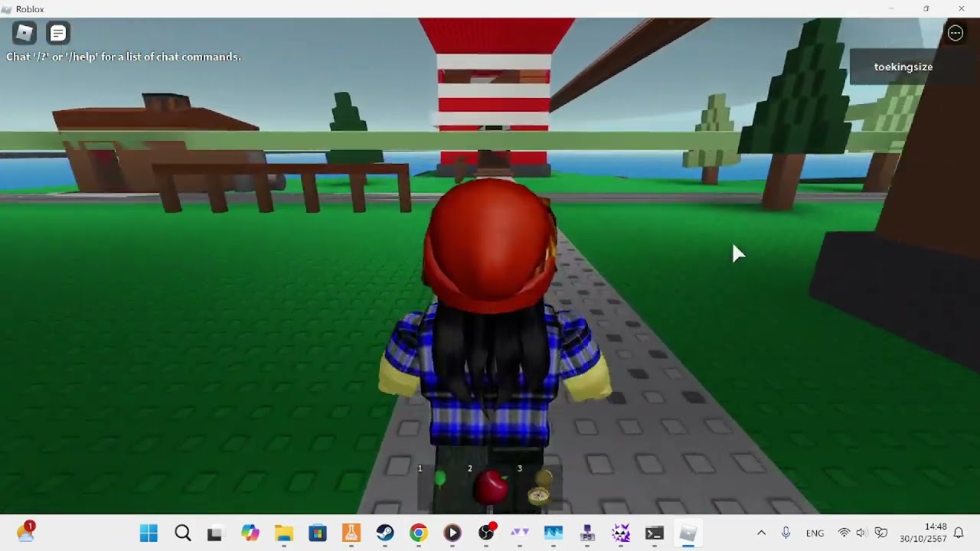Open the three-dots more menu in Roblox

[955, 33]
